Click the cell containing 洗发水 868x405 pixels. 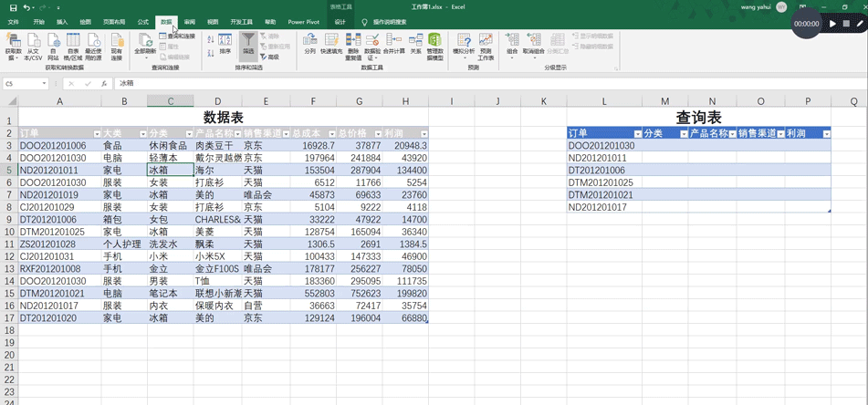(171, 244)
